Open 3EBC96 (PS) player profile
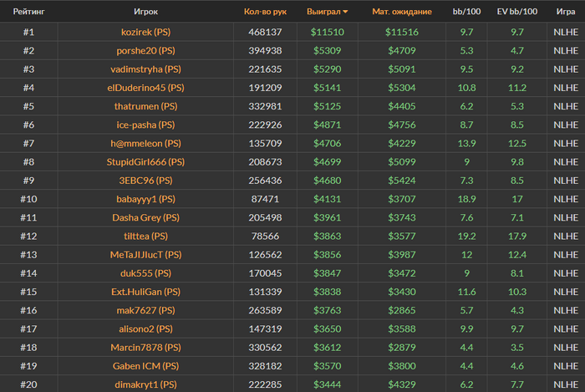Image resolution: width=585 pixels, height=392 pixels. click(146, 181)
